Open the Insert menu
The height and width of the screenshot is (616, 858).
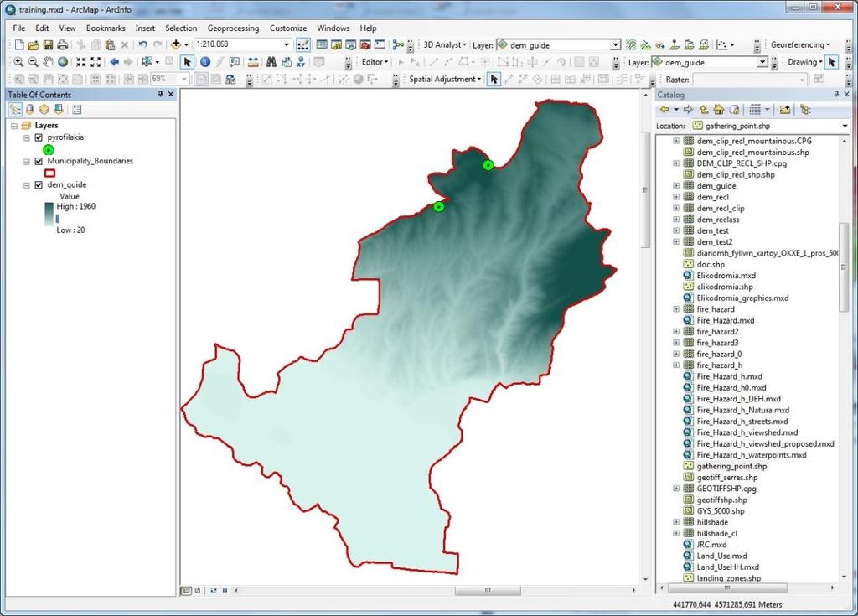pyautogui.click(x=145, y=28)
